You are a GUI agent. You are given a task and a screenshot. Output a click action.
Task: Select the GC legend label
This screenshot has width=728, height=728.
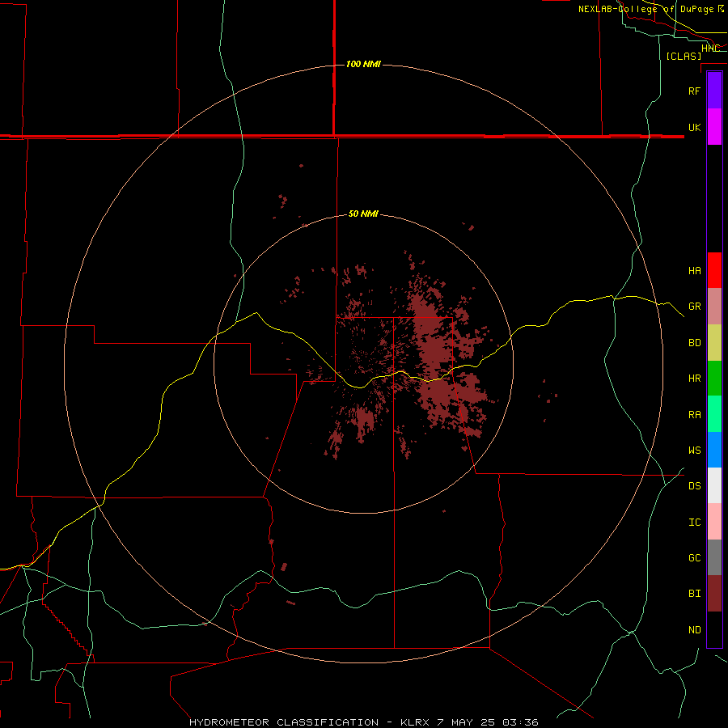tap(694, 557)
